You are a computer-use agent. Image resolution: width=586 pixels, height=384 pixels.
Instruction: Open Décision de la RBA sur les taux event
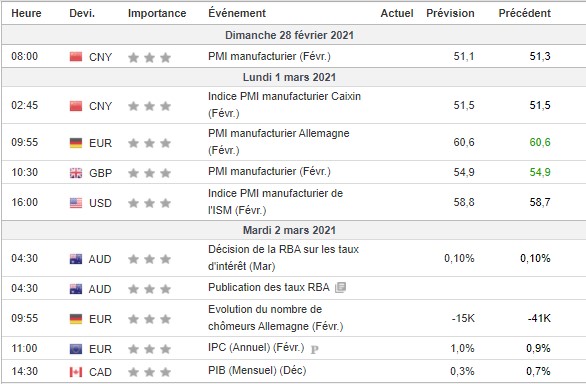[x=283, y=258]
